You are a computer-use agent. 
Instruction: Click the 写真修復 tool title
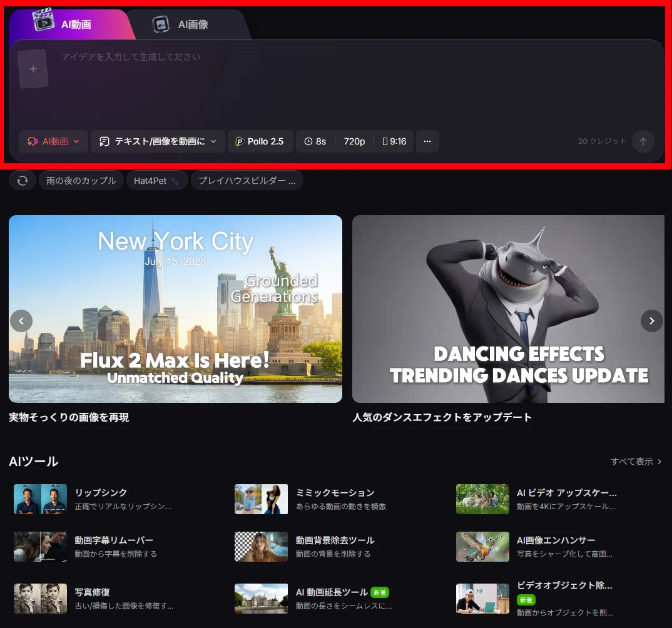(92, 592)
